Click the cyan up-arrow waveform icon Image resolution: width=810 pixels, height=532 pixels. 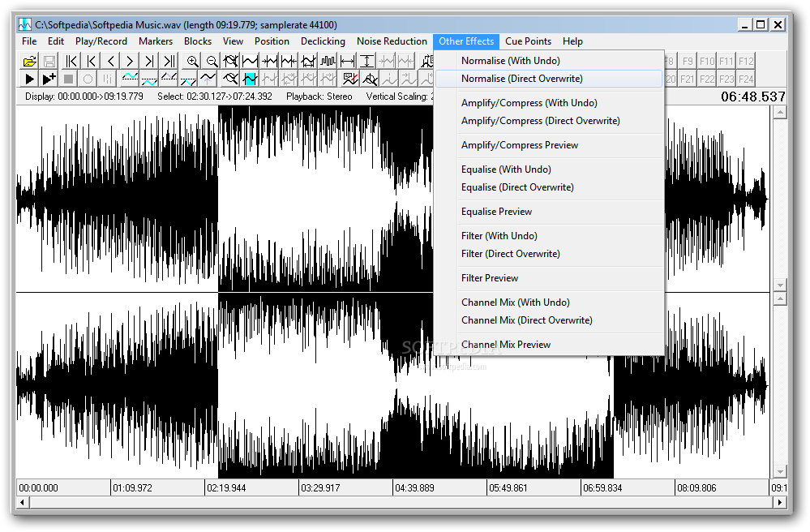[208, 79]
